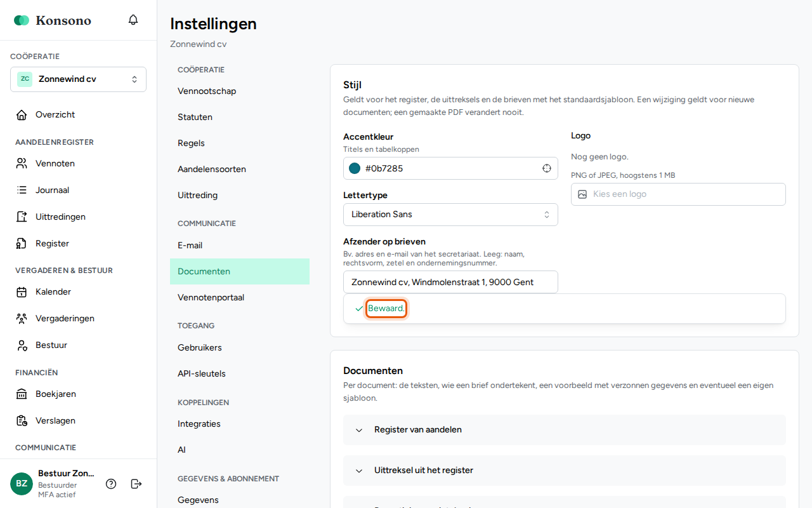Click the Register sidebar icon
Image resolution: width=812 pixels, height=508 pixels.
coord(22,244)
